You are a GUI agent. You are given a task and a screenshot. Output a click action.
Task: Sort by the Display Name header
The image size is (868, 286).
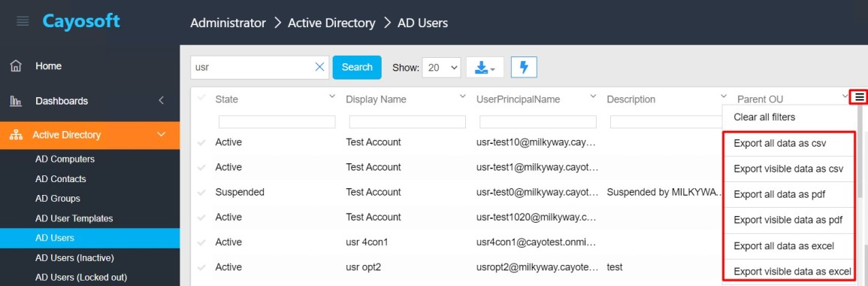click(x=376, y=100)
